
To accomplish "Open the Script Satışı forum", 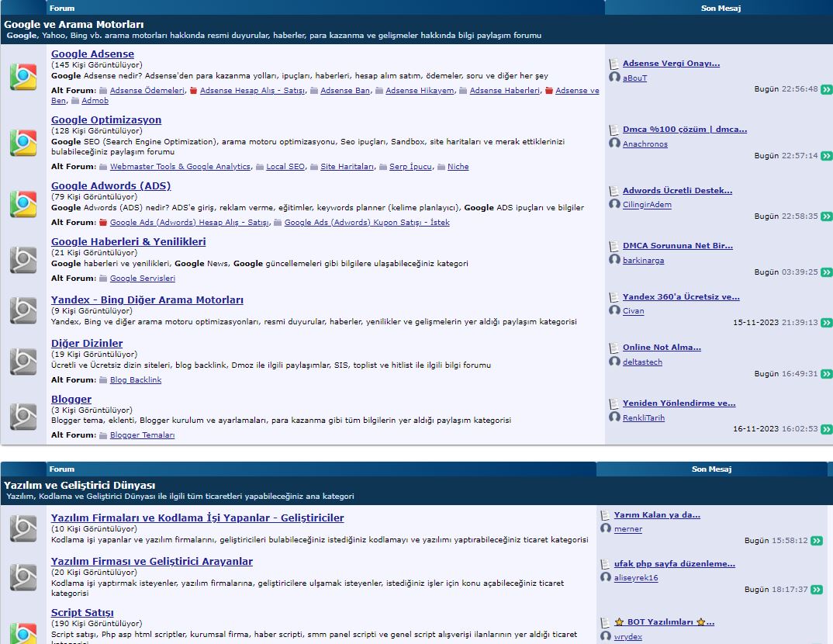I will coord(82,612).
